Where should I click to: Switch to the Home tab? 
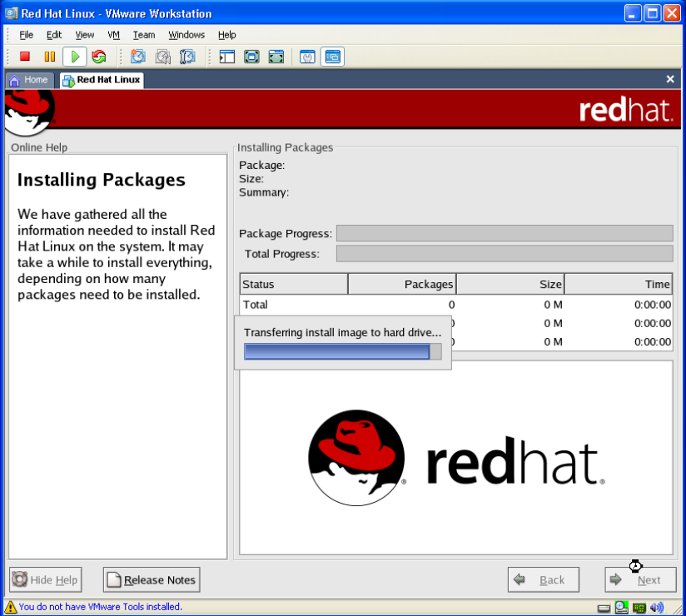30,80
